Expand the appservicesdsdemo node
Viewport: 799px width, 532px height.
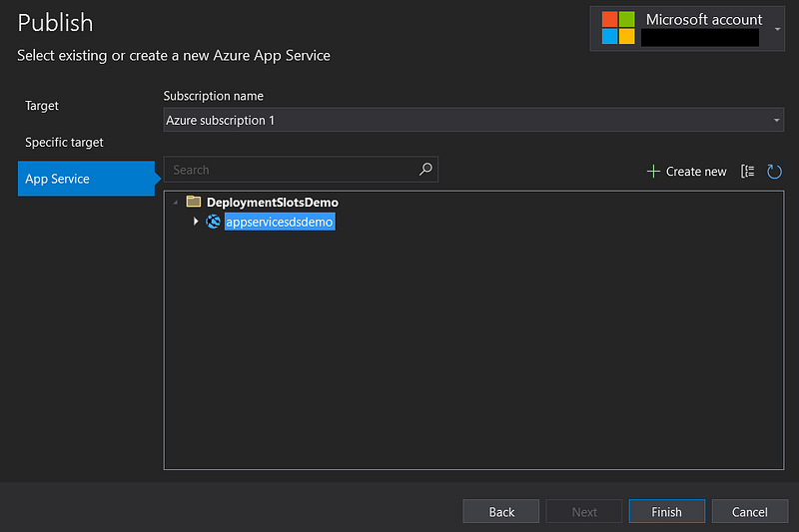(x=196, y=222)
